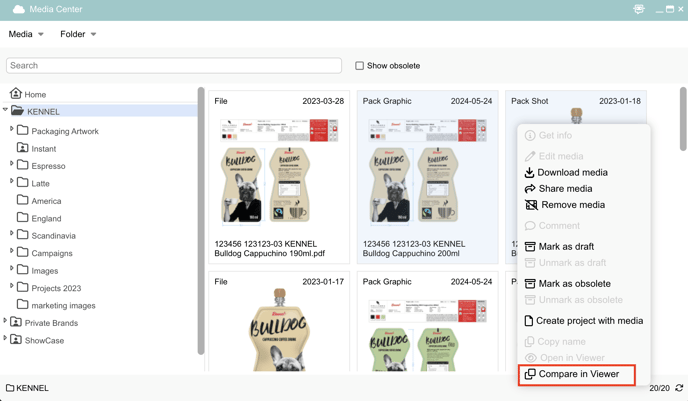Open the Folder dropdown menu
This screenshot has height=401, width=688.
coord(78,34)
